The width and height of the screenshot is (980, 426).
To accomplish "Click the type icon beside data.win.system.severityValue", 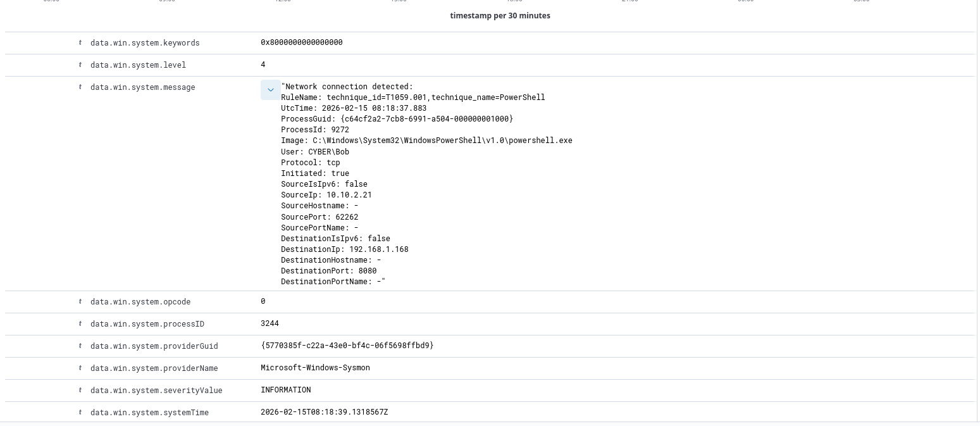I will [x=80, y=391].
